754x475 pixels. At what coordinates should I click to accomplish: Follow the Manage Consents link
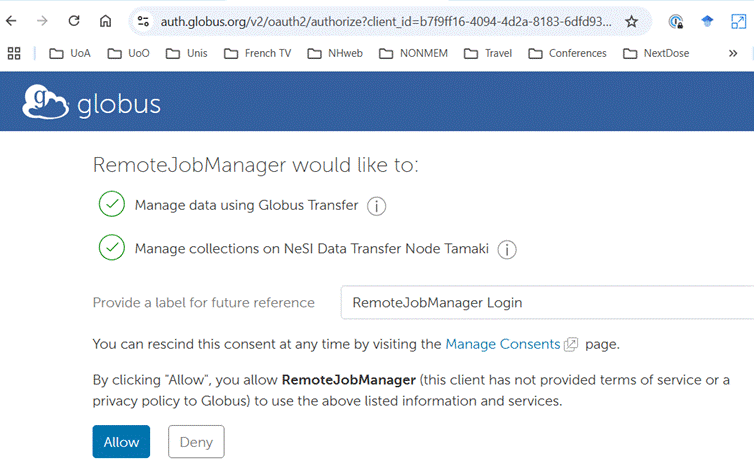tap(503, 344)
